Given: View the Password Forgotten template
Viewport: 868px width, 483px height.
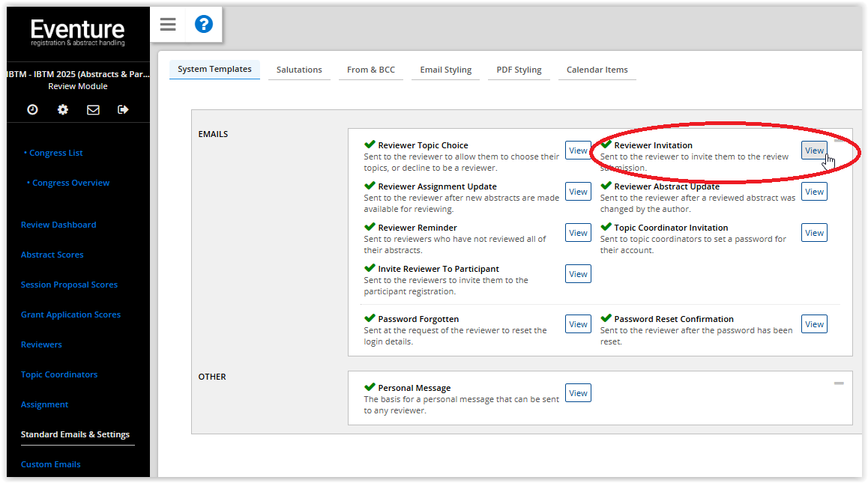Looking at the screenshot, I should [x=578, y=324].
